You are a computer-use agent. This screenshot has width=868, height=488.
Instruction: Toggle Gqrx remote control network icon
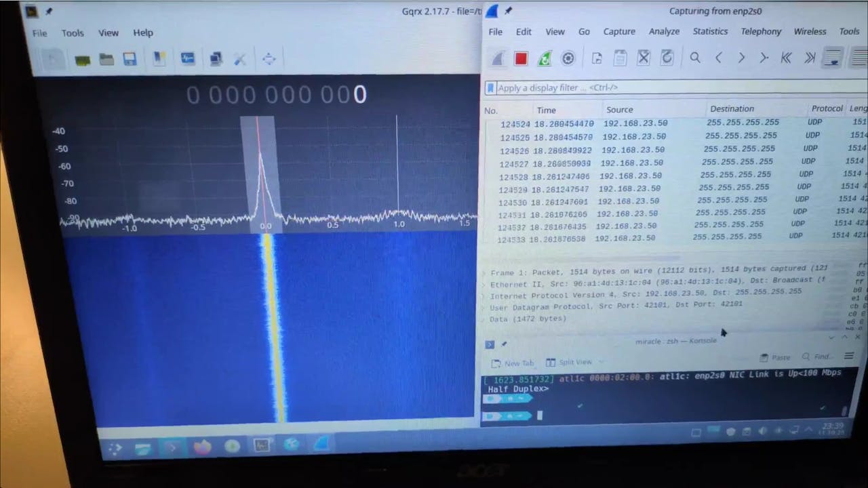(x=216, y=60)
